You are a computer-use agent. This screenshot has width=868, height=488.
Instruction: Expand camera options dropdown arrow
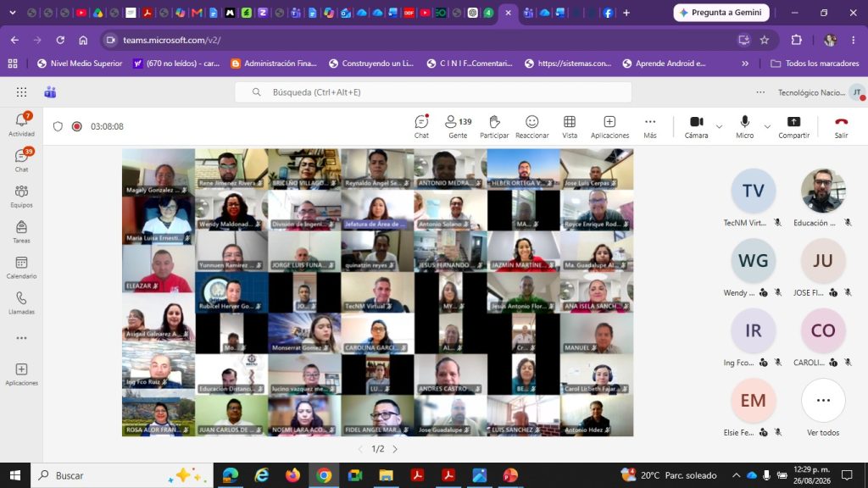click(719, 127)
